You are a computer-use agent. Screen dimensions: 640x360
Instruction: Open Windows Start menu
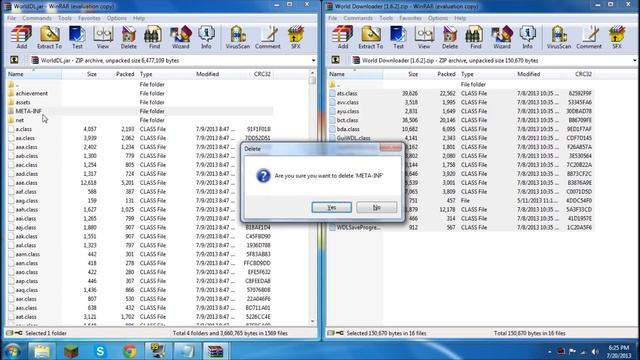(x=13, y=351)
